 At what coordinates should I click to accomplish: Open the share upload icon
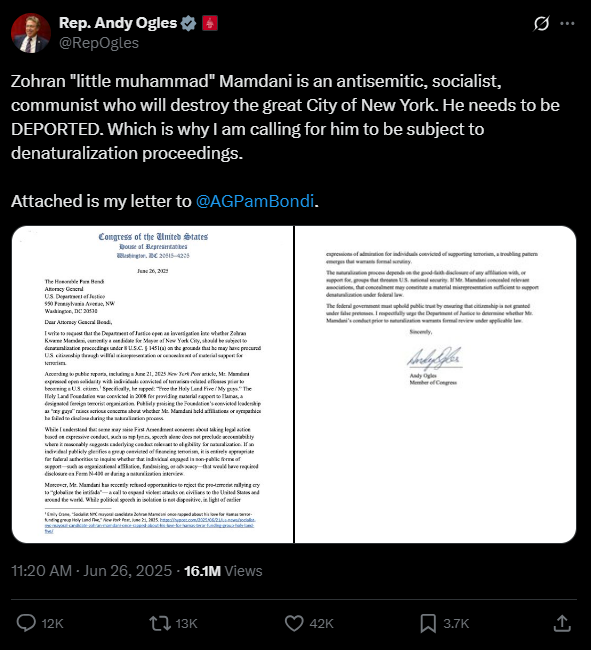[562, 623]
